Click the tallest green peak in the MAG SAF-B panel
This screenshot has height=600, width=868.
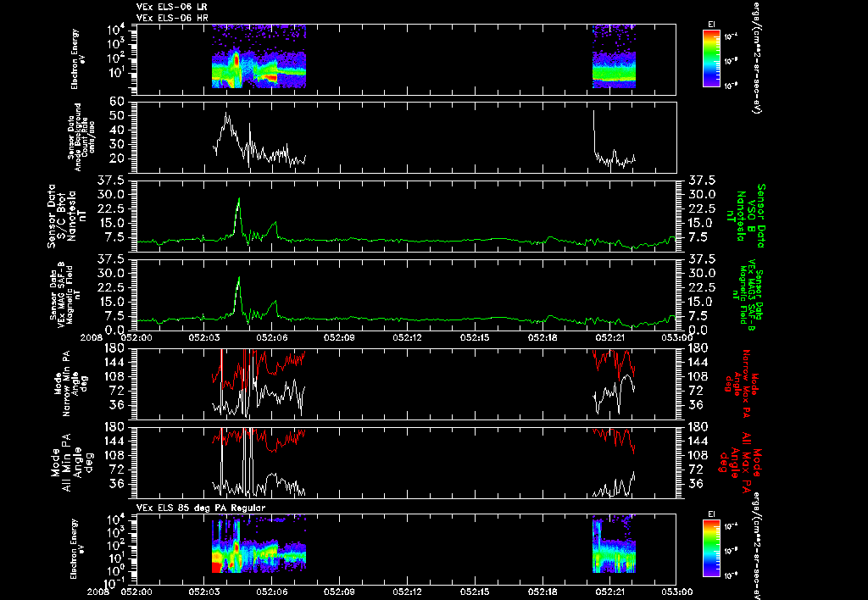238,279
